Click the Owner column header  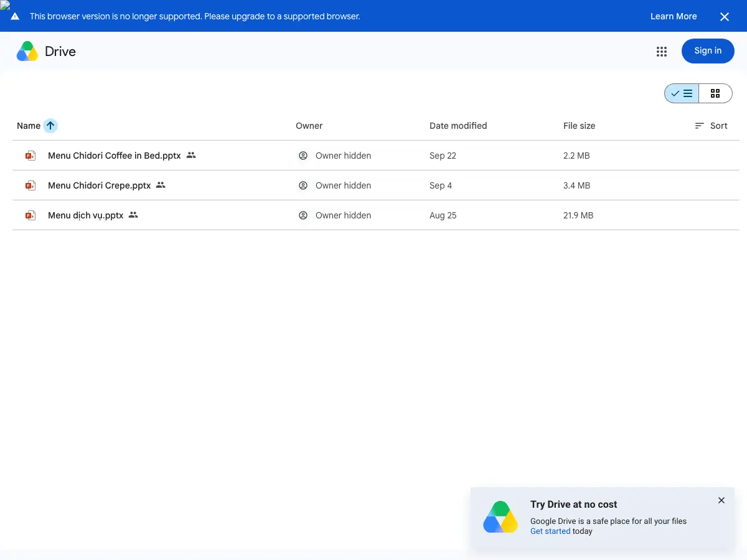click(309, 126)
